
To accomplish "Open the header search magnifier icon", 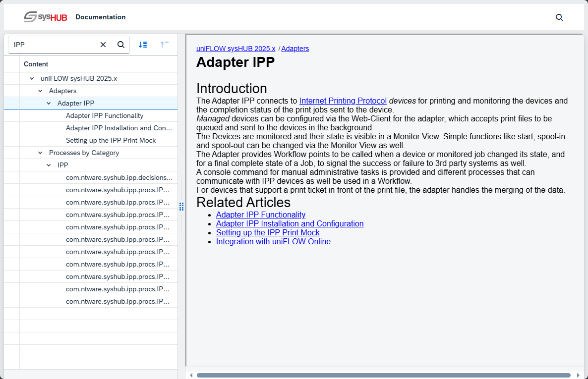I will coord(559,17).
